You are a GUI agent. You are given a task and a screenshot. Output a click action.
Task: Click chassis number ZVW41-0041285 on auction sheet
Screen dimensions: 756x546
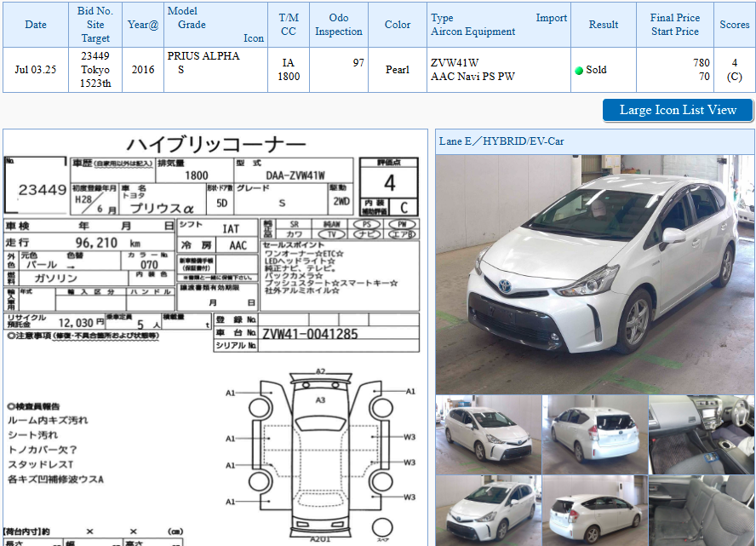point(310,334)
